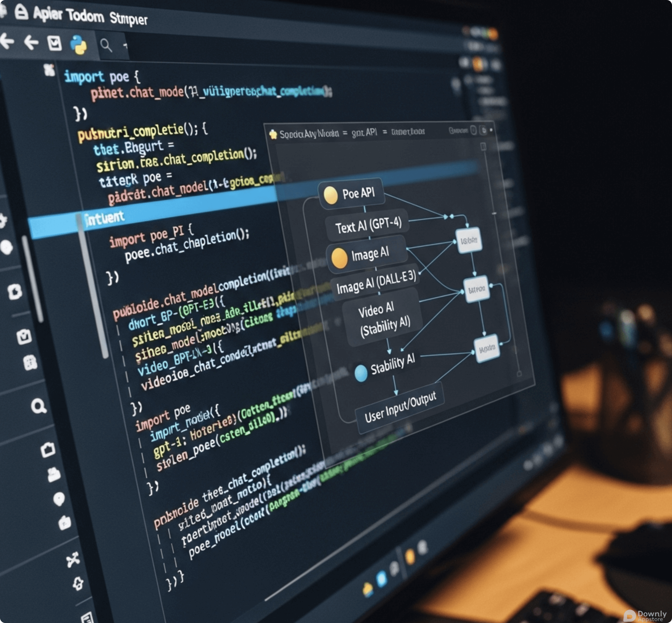Click the Image AI node with the orange circle
The width and height of the screenshot is (672, 623).
point(367,255)
